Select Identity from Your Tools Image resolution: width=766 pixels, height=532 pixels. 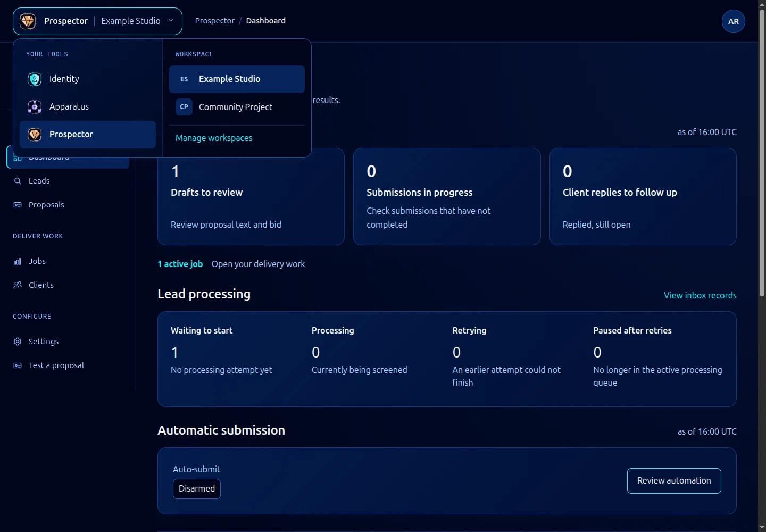(x=88, y=79)
